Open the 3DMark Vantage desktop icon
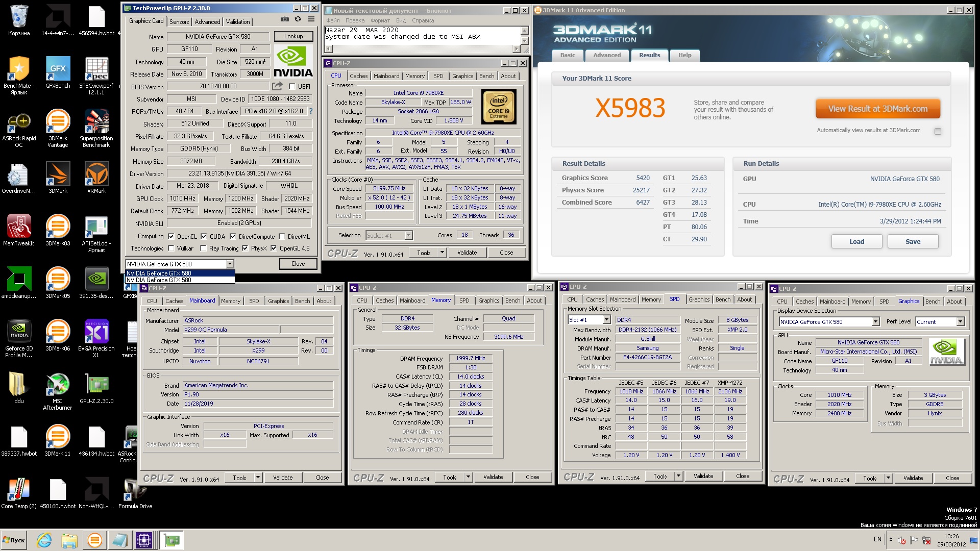This screenshot has height=551, width=980. point(58,129)
